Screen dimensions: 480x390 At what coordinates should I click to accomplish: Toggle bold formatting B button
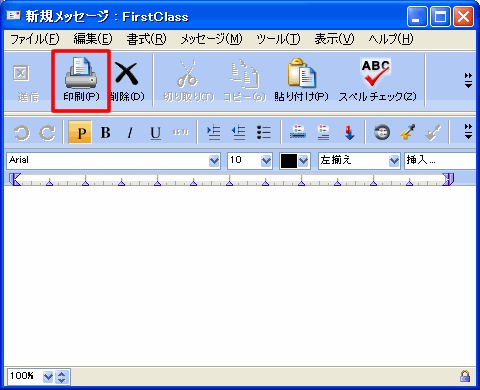tap(105, 133)
